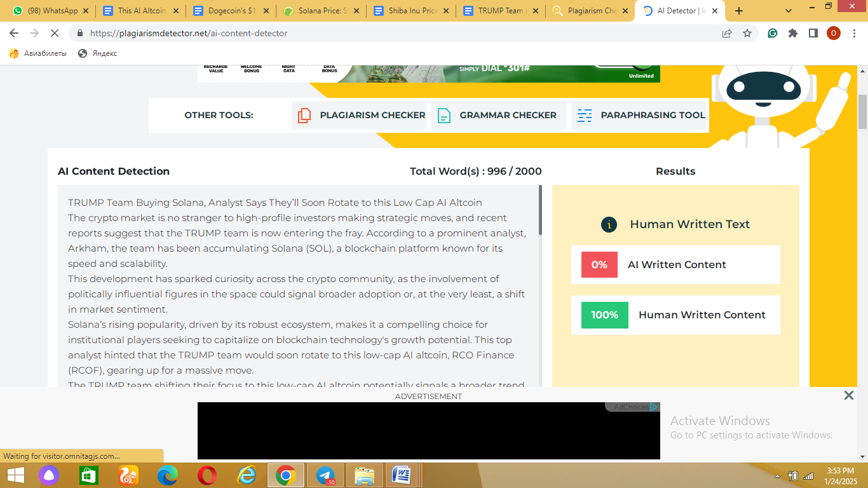Viewport: 868px width, 488px height.
Task: Click the info icon beside Human Written Text
Action: (x=609, y=224)
